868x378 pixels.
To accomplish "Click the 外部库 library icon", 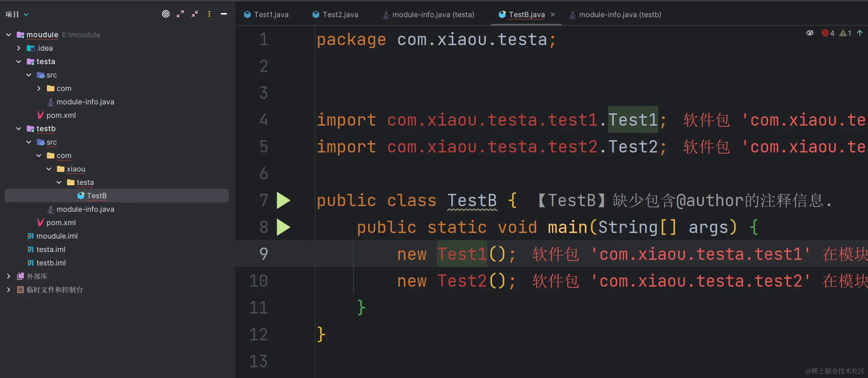I will [x=20, y=276].
